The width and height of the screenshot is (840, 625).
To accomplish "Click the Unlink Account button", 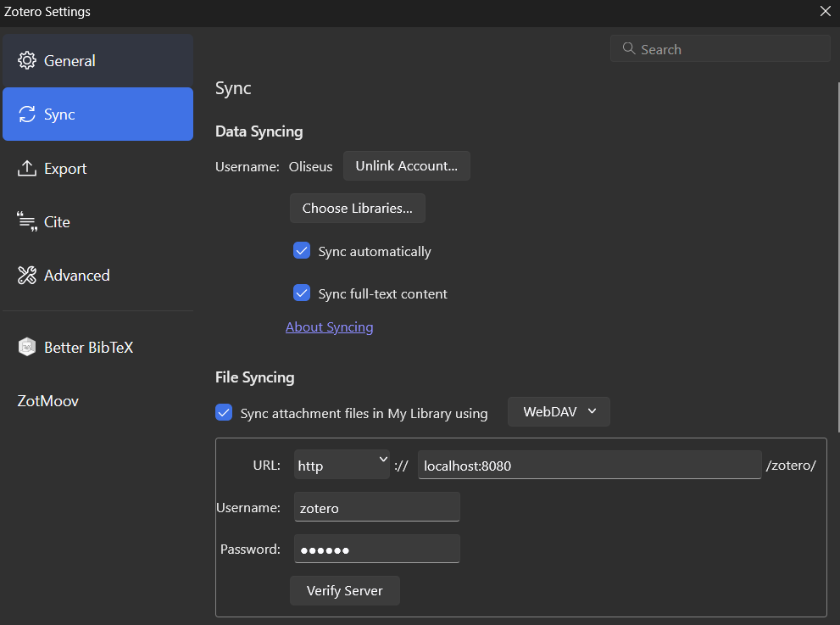I will coord(406,165).
